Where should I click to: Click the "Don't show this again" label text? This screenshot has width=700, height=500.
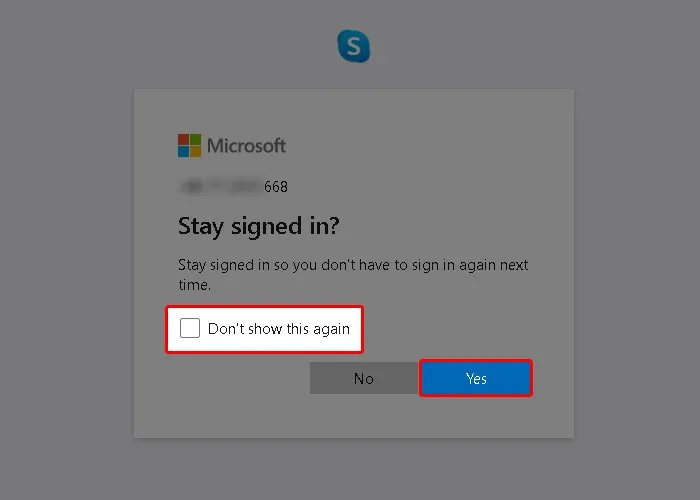[x=279, y=329]
